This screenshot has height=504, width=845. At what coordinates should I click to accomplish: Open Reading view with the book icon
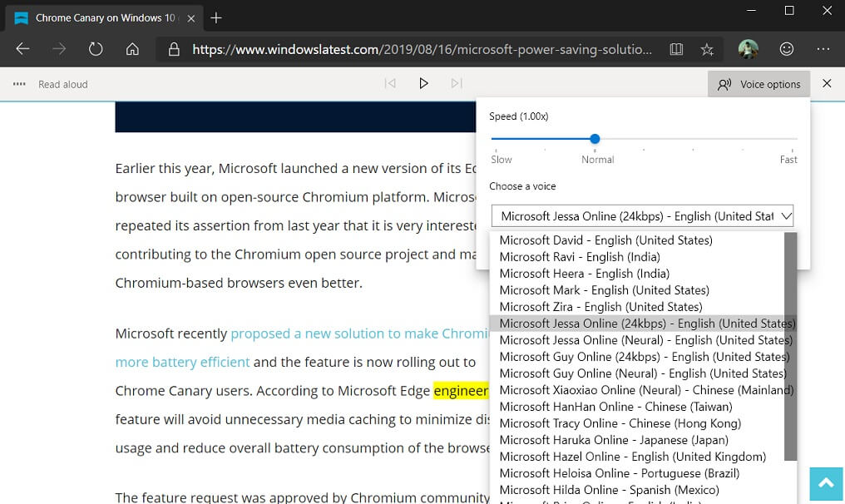click(x=676, y=49)
